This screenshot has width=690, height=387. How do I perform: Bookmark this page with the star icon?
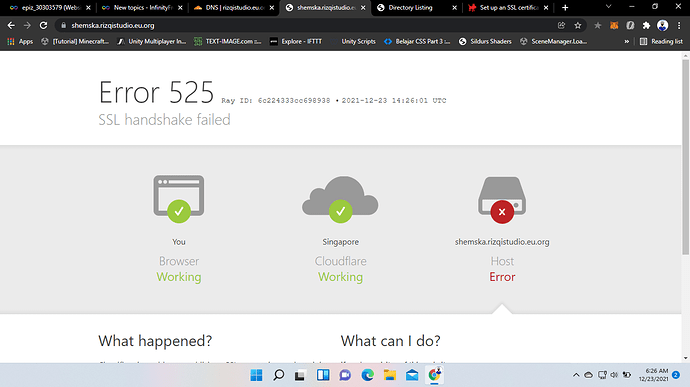click(578, 26)
